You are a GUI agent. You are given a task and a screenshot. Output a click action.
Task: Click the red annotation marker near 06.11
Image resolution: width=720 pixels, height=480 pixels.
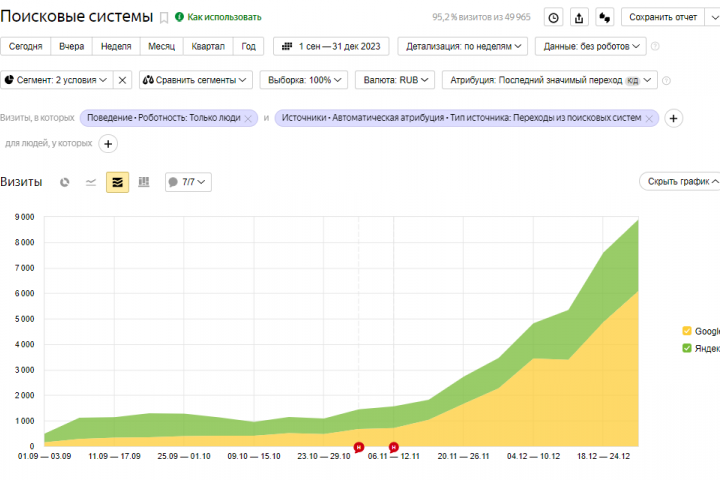[x=394, y=446]
